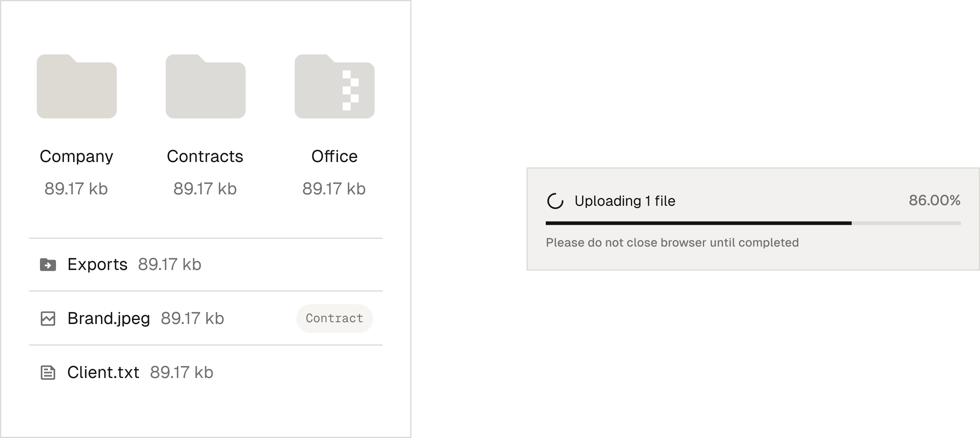Image resolution: width=980 pixels, height=438 pixels.
Task: Click the Uploading 1 file text
Action: pyautogui.click(x=624, y=201)
